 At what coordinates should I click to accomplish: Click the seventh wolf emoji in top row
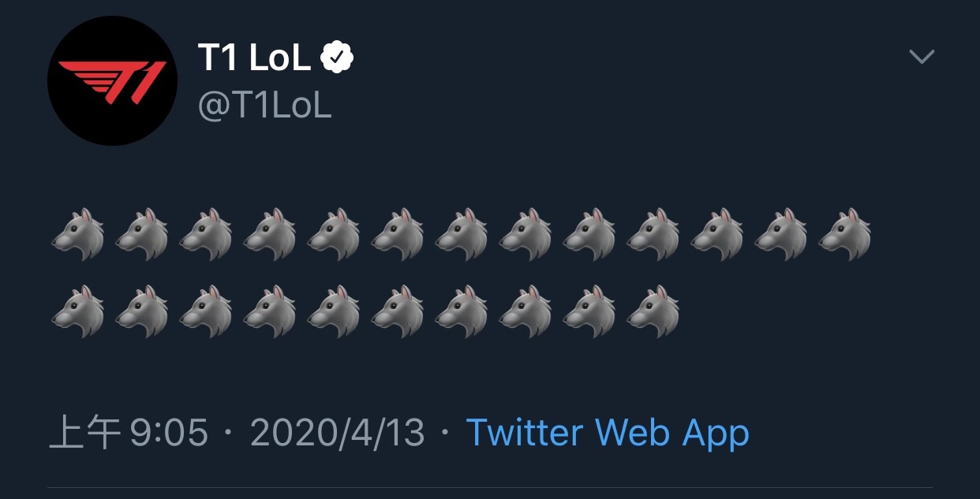[x=462, y=235]
